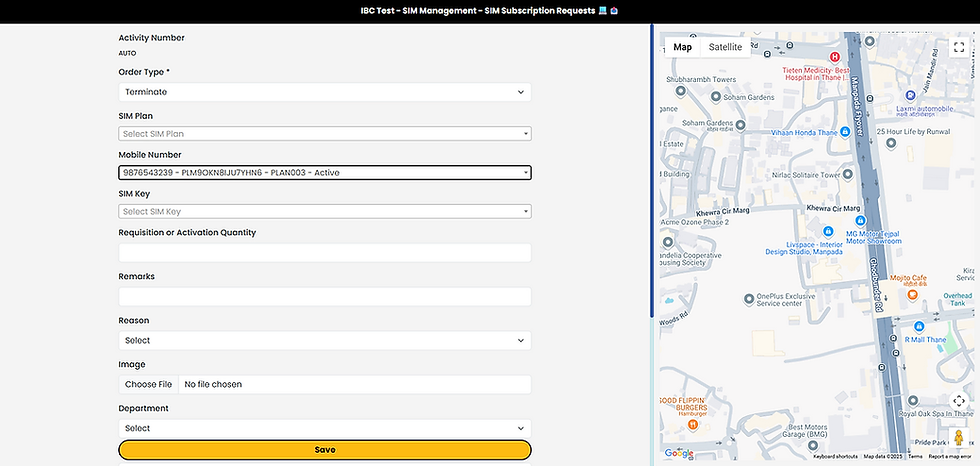Screen dimensions: 980x466
Task: Click the yellow Save button
Action: [325, 450]
